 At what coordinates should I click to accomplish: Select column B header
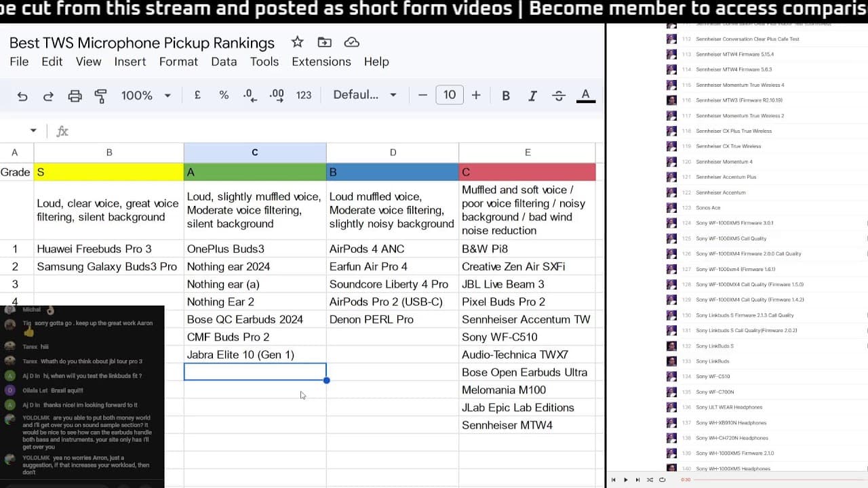(108, 152)
